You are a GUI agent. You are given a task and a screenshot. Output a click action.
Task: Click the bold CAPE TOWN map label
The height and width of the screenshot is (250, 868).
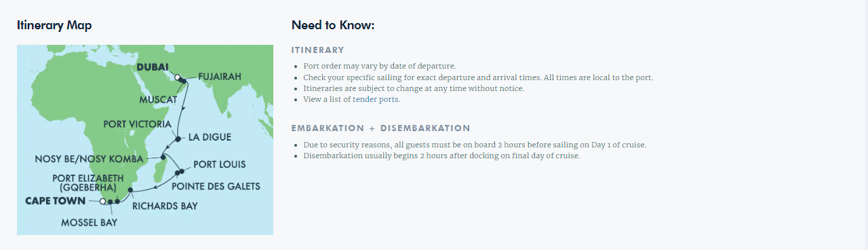tap(56, 201)
